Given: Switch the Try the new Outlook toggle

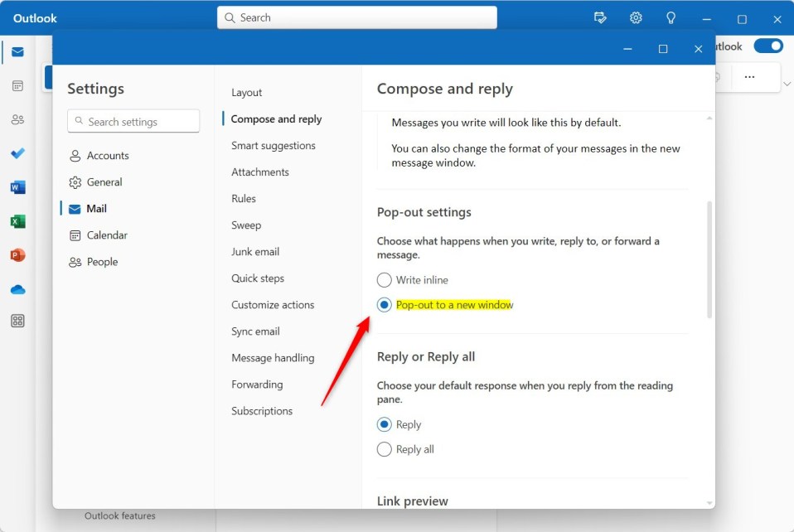Looking at the screenshot, I should point(767,46).
